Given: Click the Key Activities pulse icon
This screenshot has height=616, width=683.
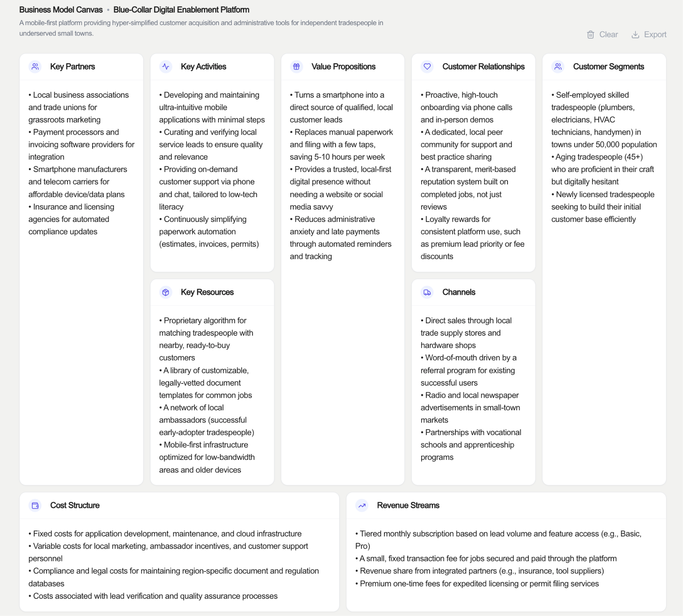Looking at the screenshot, I should [166, 67].
